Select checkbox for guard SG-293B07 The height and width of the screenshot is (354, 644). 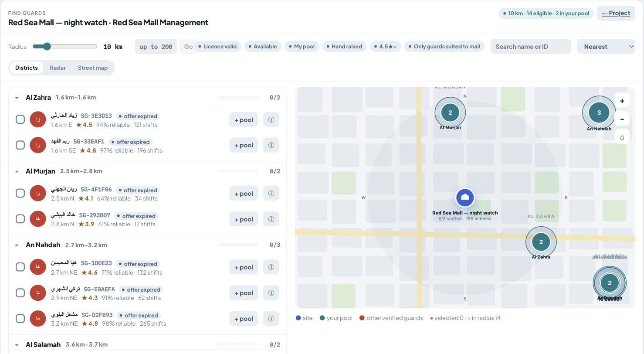click(20, 219)
